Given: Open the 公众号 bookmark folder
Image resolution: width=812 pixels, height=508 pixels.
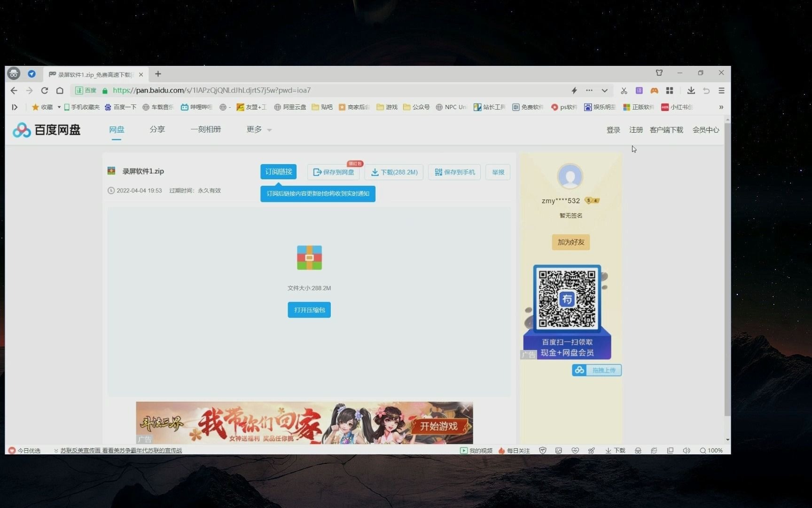Looking at the screenshot, I should (416, 107).
